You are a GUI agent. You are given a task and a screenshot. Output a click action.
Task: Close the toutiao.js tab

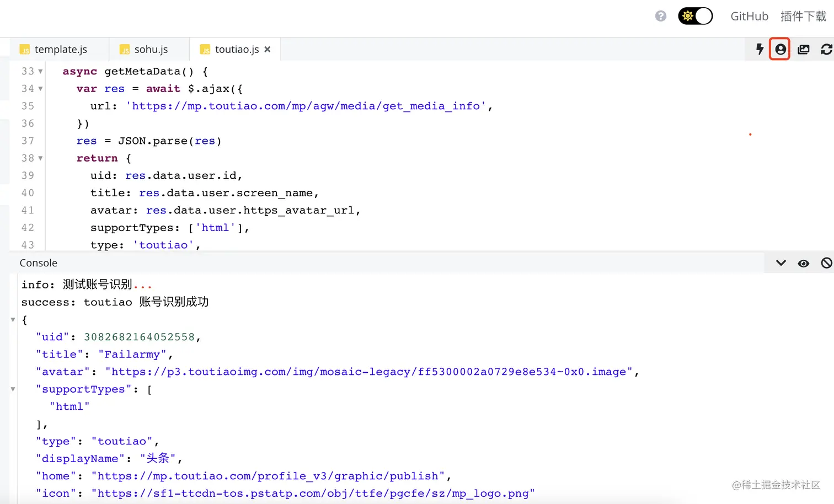click(x=268, y=49)
